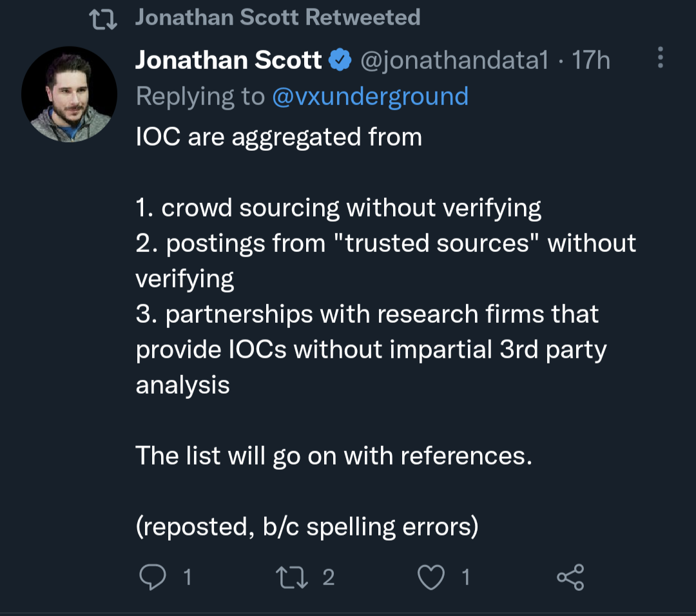Open the @vxunderground mention link
This screenshot has height=616, width=696.
point(370,97)
